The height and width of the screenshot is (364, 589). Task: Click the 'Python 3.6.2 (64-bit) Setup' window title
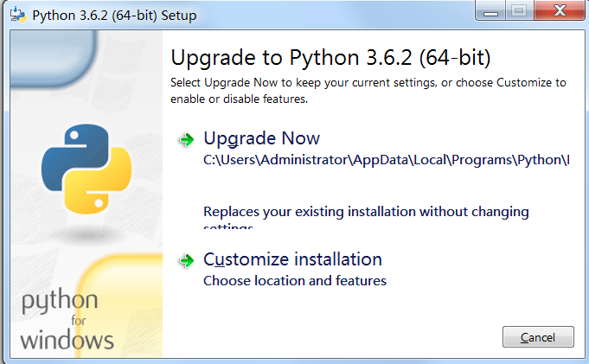pyautogui.click(x=114, y=16)
